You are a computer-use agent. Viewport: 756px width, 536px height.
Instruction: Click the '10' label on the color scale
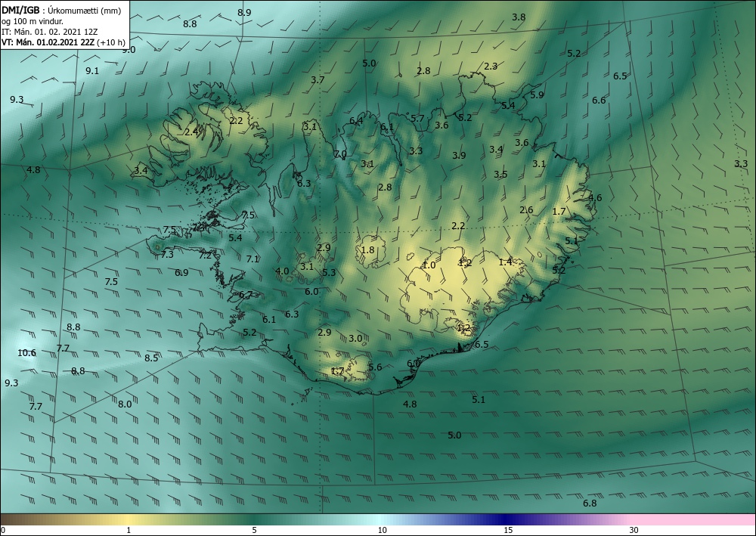pyautogui.click(x=382, y=530)
